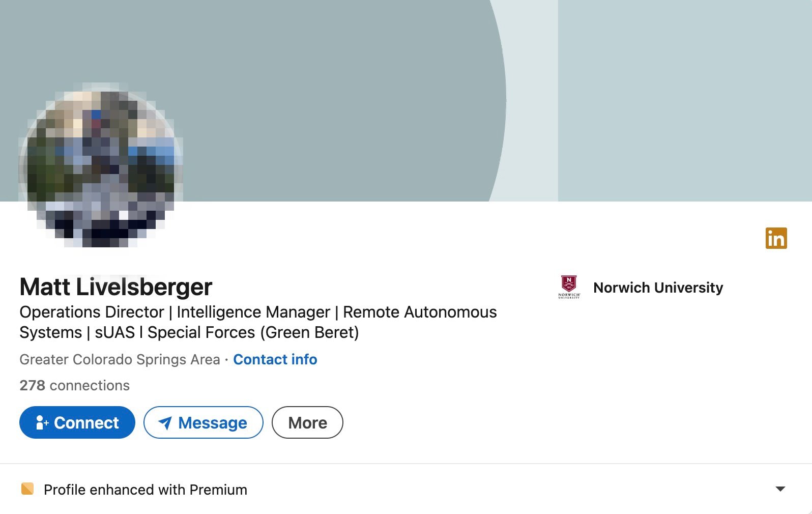Image resolution: width=812 pixels, height=514 pixels.
Task: Open the More actions menu
Action: click(x=307, y=422)
